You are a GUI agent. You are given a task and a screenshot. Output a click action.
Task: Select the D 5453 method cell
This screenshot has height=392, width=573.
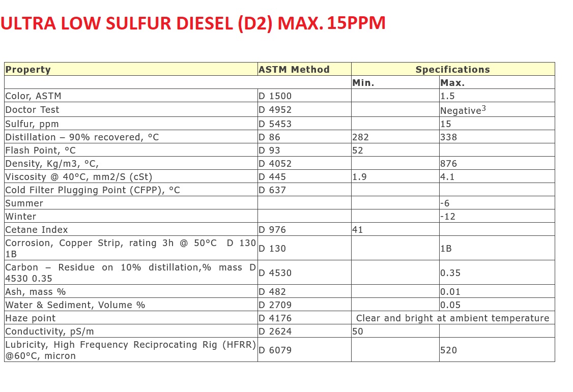tap(275, 124)
